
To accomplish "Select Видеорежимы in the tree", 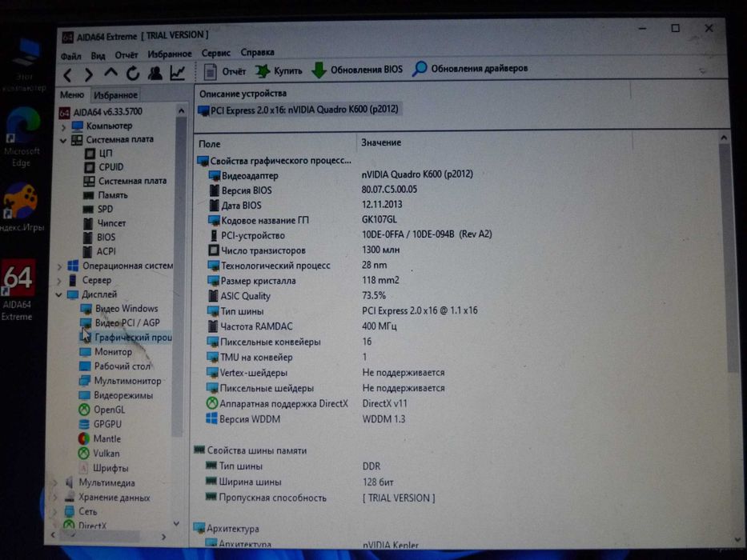I will [116, 395].
